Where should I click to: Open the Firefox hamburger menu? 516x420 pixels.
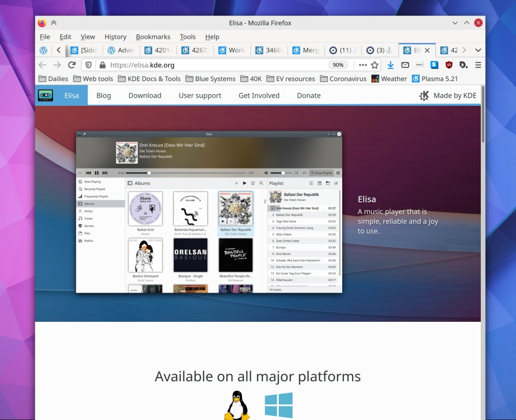click(478, 65)
